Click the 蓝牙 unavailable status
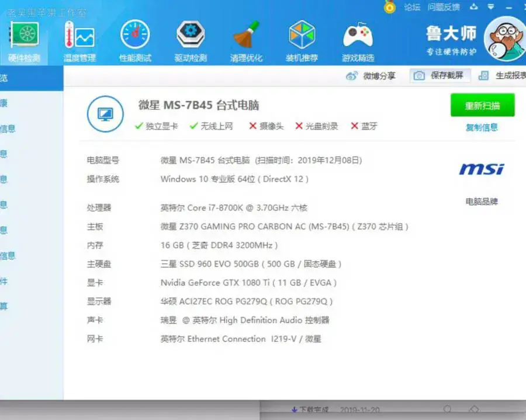526x420 pixels. click(x=364, y=126)
